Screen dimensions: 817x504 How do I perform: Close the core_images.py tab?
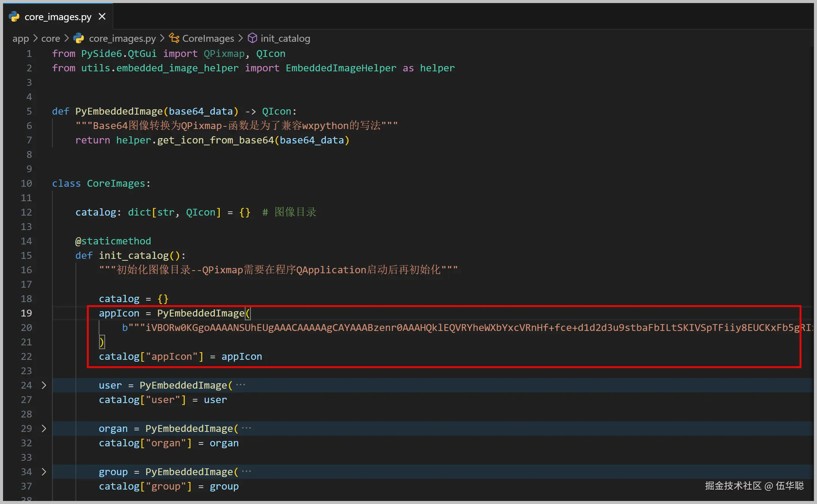(102, 17)
